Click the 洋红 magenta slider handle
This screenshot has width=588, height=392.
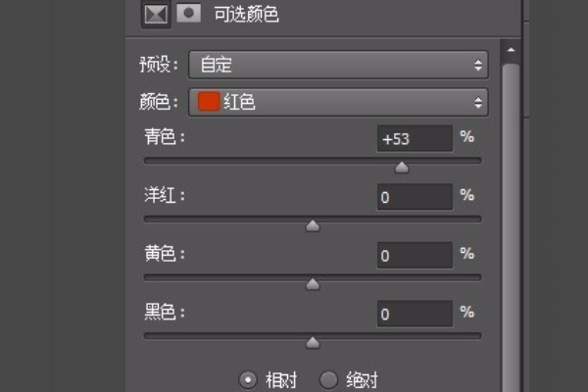[x=313, y=225]
